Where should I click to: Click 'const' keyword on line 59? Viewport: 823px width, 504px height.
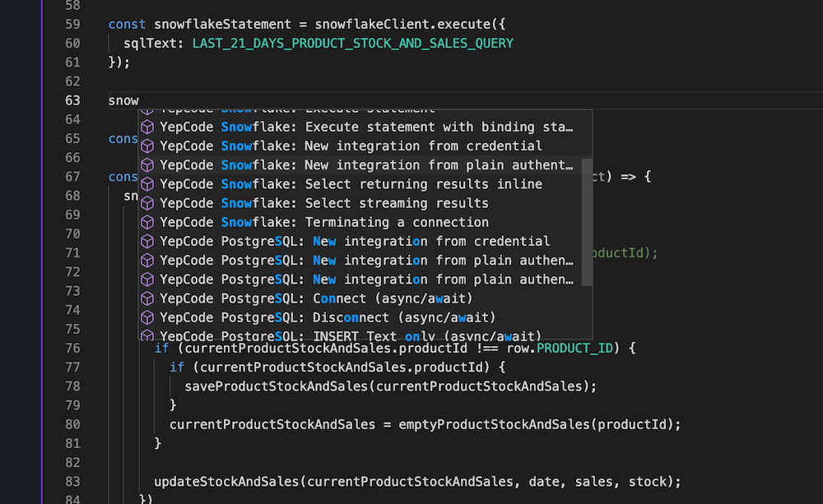pos(127,24)
